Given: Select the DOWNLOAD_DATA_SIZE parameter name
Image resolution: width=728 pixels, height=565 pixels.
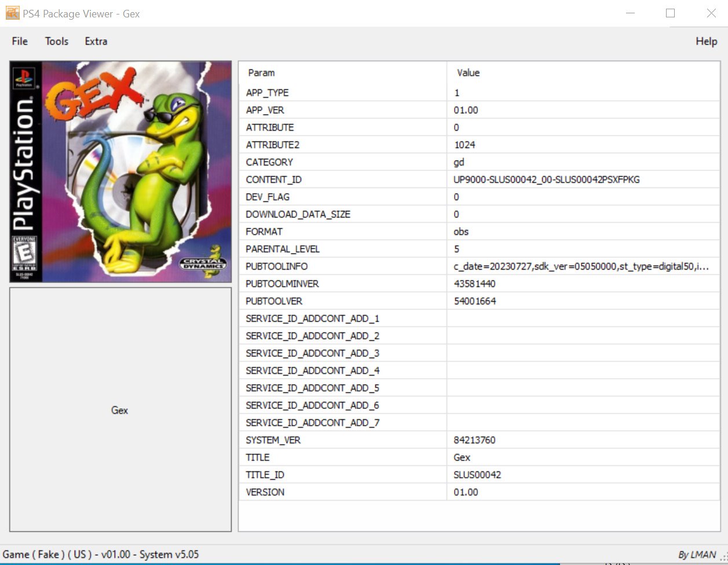Looking at the screenshot, I should (x=298, y=214).
